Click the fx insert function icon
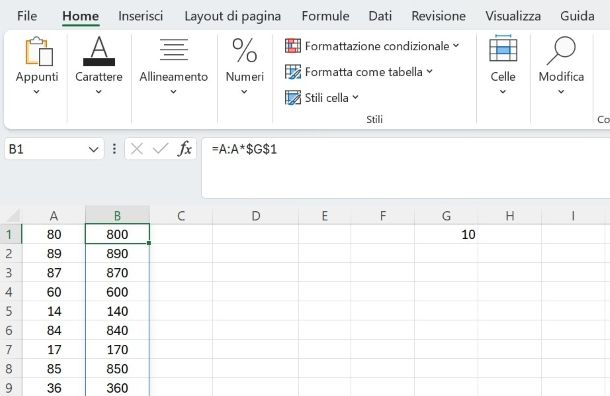This screenshot has height=396, width=610. (184, 149)
